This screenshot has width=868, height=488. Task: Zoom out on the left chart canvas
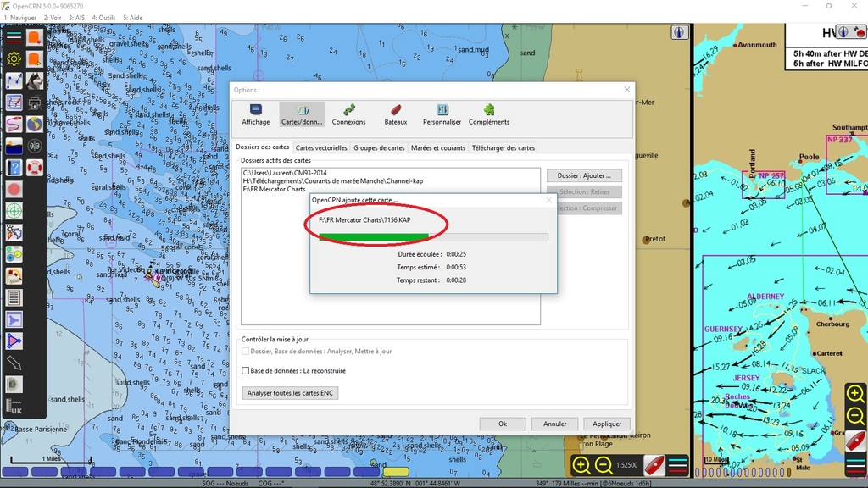tap(604, 465)
